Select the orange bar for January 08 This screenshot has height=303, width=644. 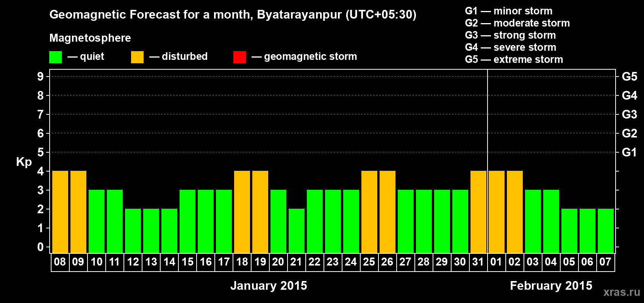[x=60, y=212]
